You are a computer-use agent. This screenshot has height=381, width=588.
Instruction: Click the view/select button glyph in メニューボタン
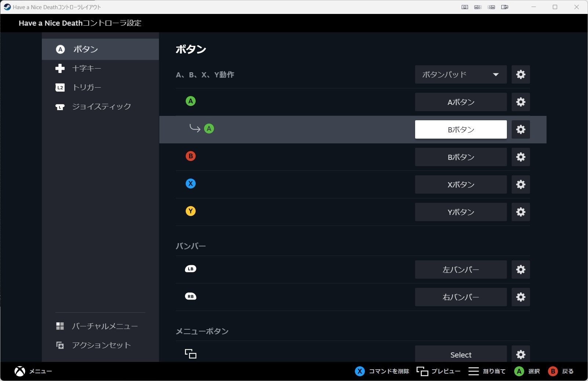[x=190, y=354]
